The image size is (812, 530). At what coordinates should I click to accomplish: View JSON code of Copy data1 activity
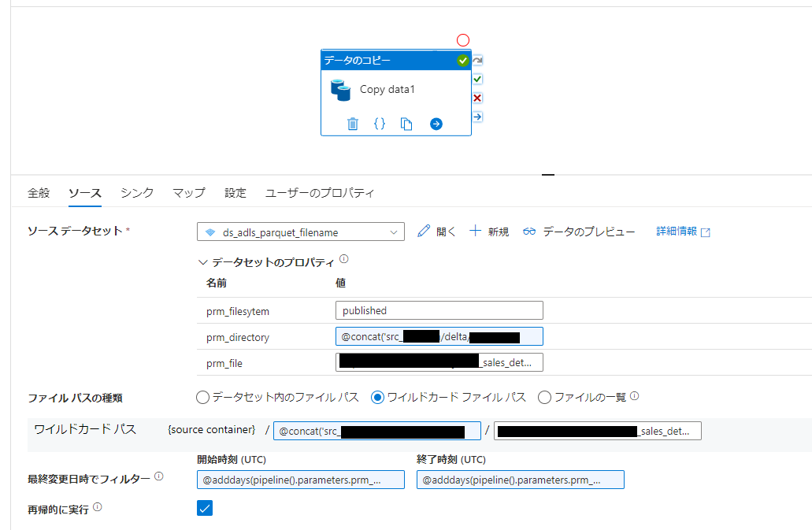380,124
